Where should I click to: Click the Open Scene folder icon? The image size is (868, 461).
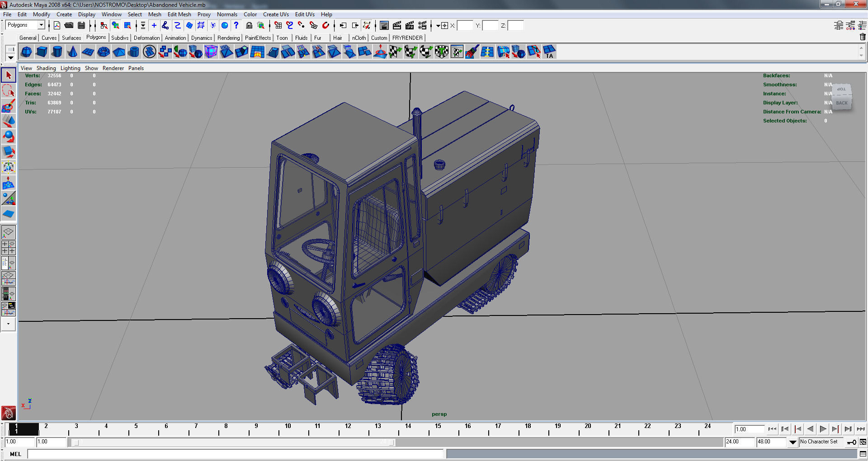pyautogui.click(x=69, y=25)
